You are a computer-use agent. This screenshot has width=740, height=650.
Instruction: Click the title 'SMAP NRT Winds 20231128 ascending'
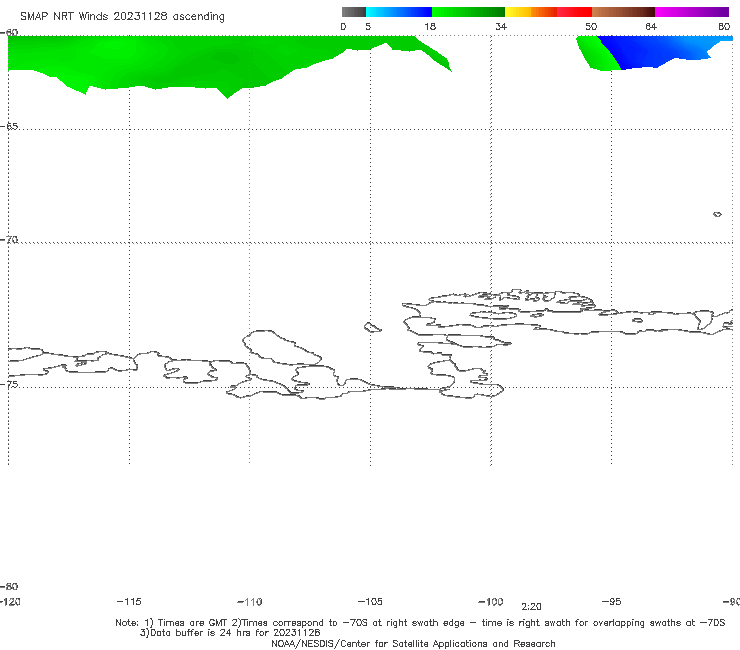[x=122, y=16]
